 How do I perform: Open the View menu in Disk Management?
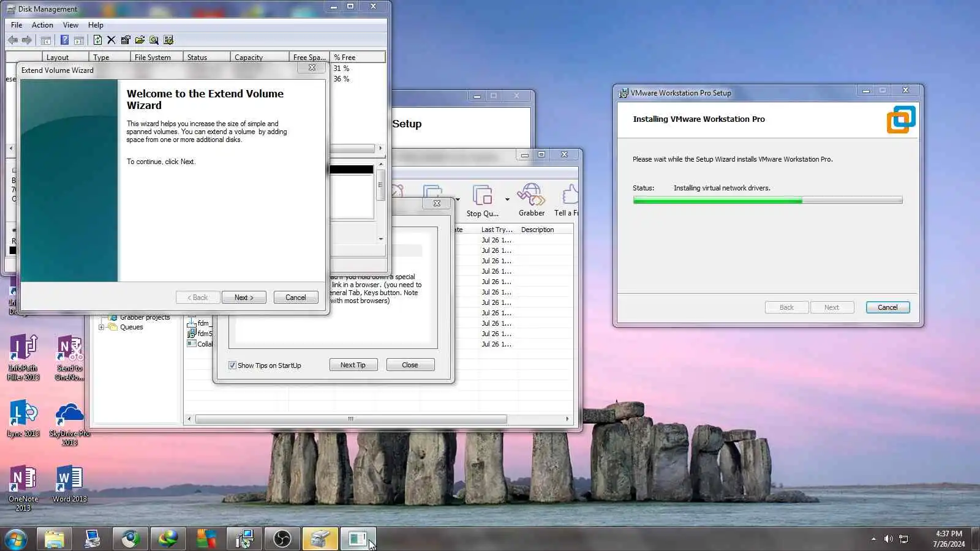coord(70,25)
